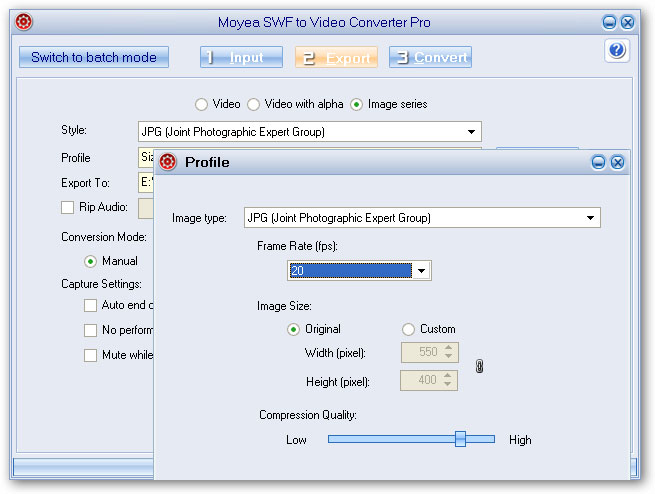The height and width of the screenshot is (494, 655).
Task: Select the Image series radio button
Action: click(x=356, y=104)
